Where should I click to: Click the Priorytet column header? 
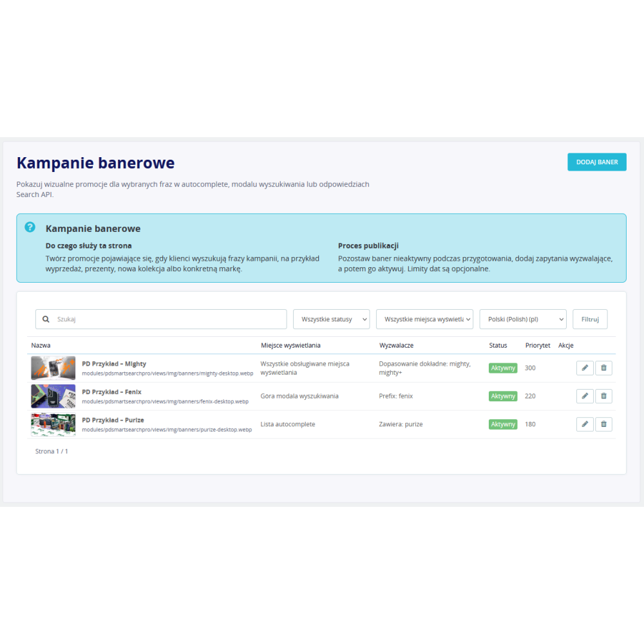click(x=537, y=345)
